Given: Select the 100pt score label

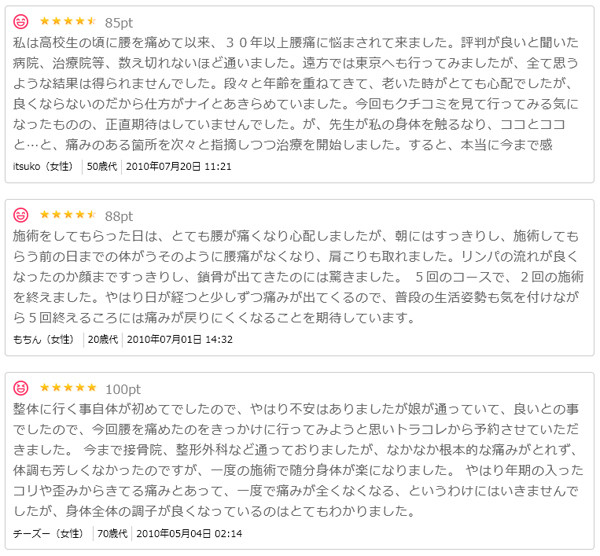Looking at the screenshot, I should pos(123,390).
